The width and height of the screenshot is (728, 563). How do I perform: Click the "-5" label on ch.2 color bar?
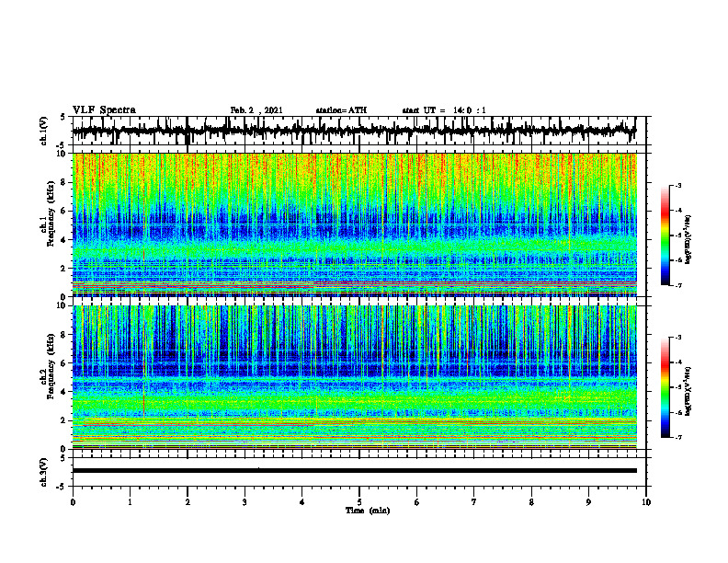[677, 387]
